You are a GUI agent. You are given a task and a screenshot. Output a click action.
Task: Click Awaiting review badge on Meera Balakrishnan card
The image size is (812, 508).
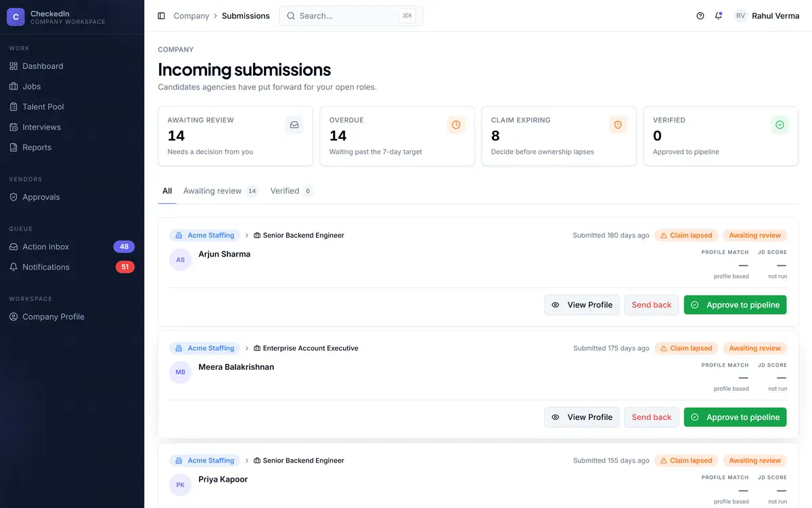(x=755, y=348)
